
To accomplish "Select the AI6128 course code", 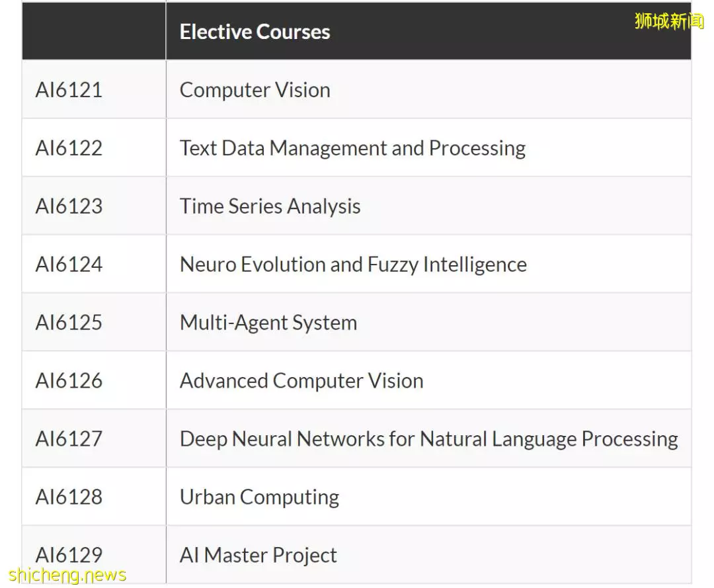I will [69, 497].
